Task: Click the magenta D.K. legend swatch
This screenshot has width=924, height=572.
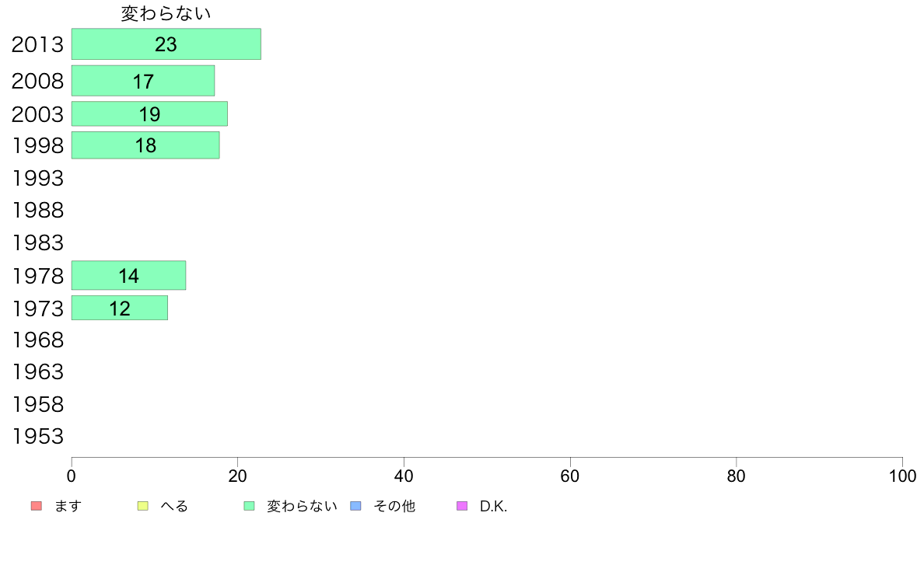Action: [462, 506]
